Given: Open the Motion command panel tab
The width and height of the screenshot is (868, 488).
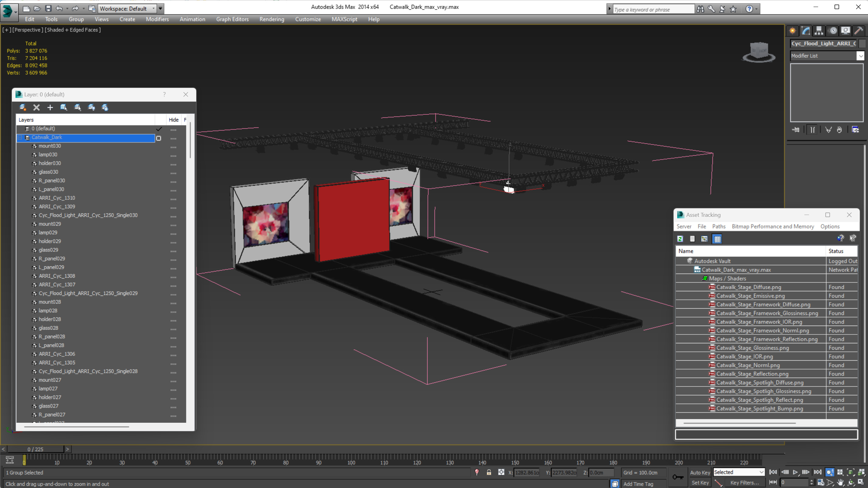Looking at the screenshot, I should (x=833, y=31).
